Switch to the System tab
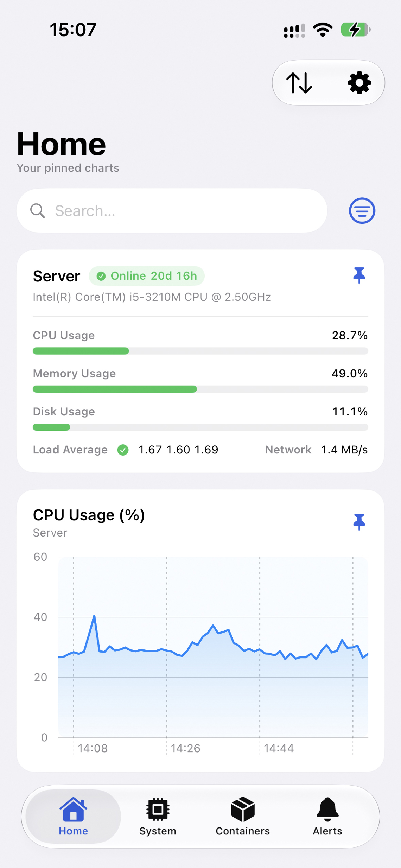401x868 pixels. pyautogui.click(x=158, y=816)
